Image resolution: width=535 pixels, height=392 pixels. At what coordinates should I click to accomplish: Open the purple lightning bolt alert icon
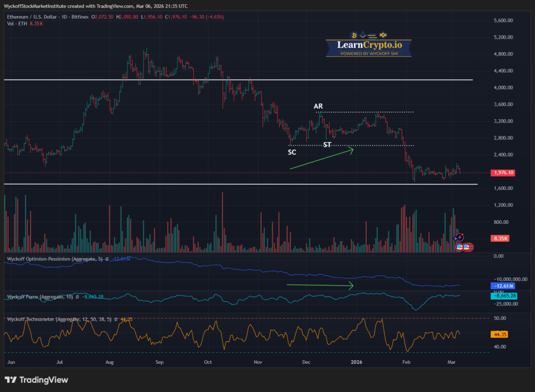click(460, 237)
